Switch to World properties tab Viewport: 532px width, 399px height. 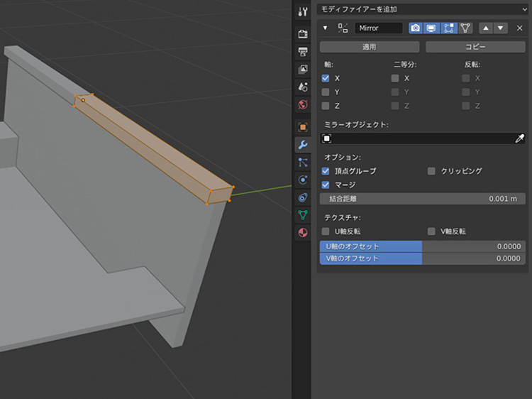pyautogui.click(x=303, y=104)
